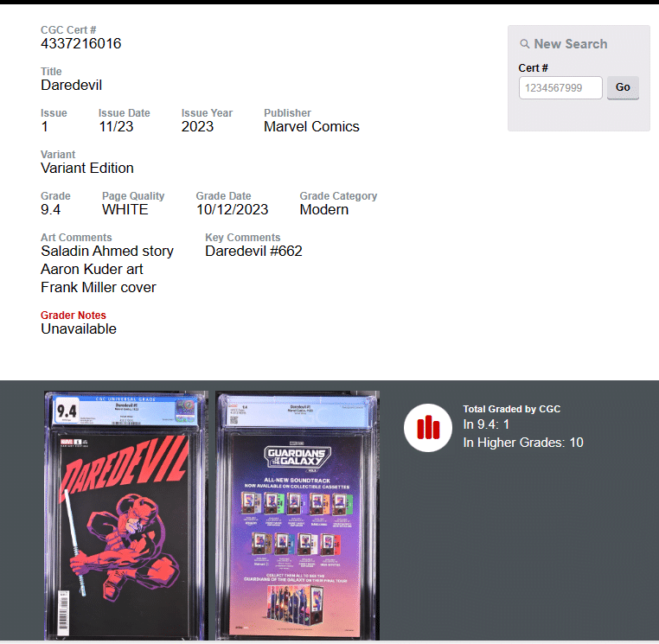
Task: Open the back cover Guardians ad image
Action: [297, 515]
